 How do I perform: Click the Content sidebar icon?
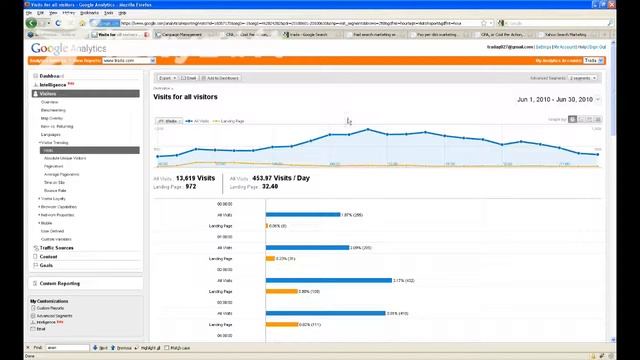tap(36, 257)
